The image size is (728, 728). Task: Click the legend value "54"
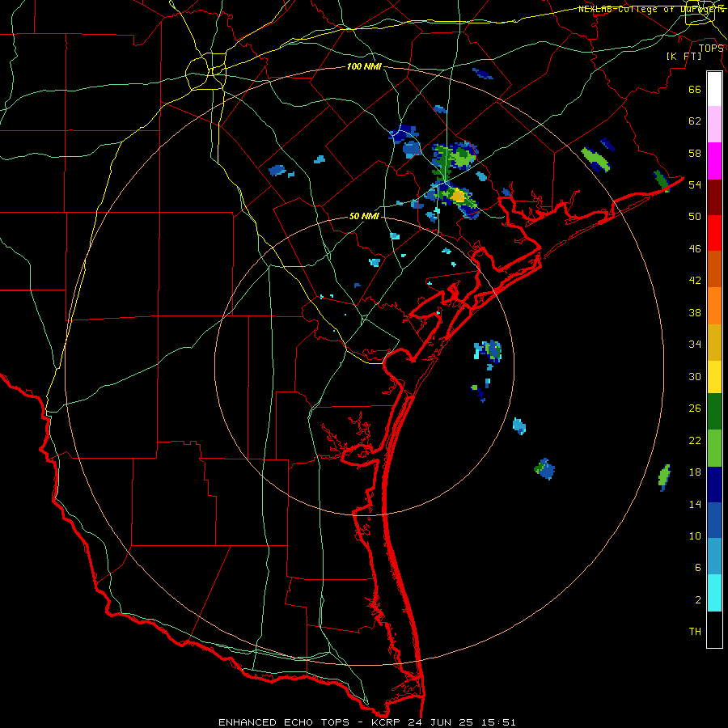(695, 184)
